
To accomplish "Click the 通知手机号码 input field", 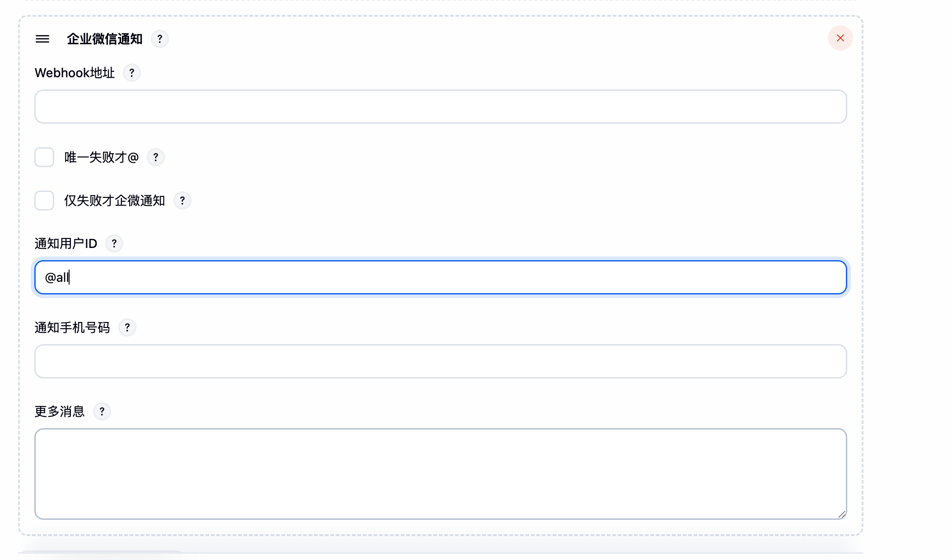I will point(440,361).
